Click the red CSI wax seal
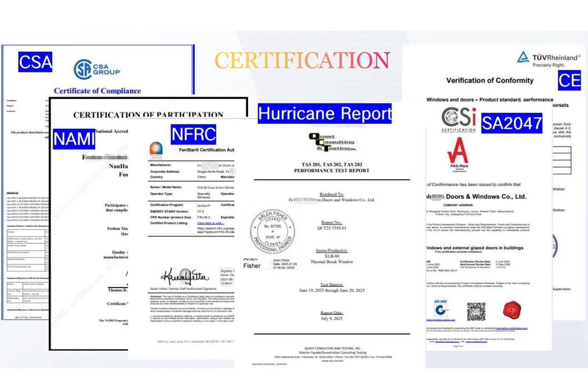This screenshot has height=386, width=588. click(x=512, y=310)
